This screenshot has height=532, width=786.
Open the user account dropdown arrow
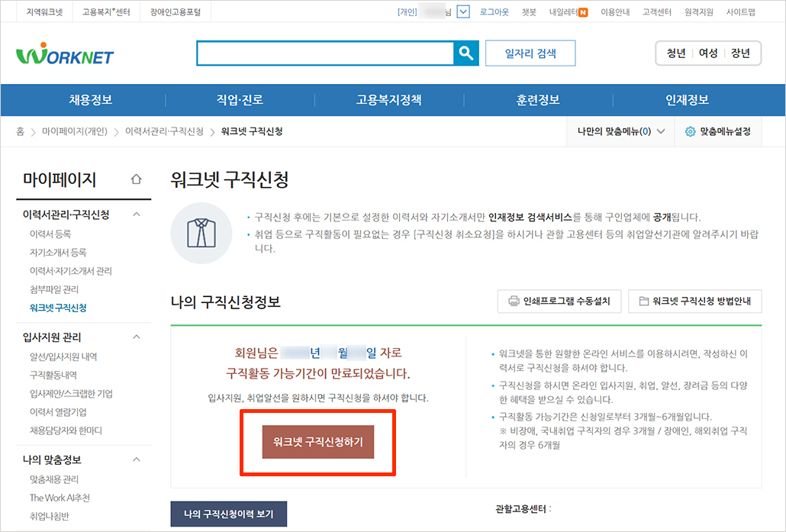(464, 11)
